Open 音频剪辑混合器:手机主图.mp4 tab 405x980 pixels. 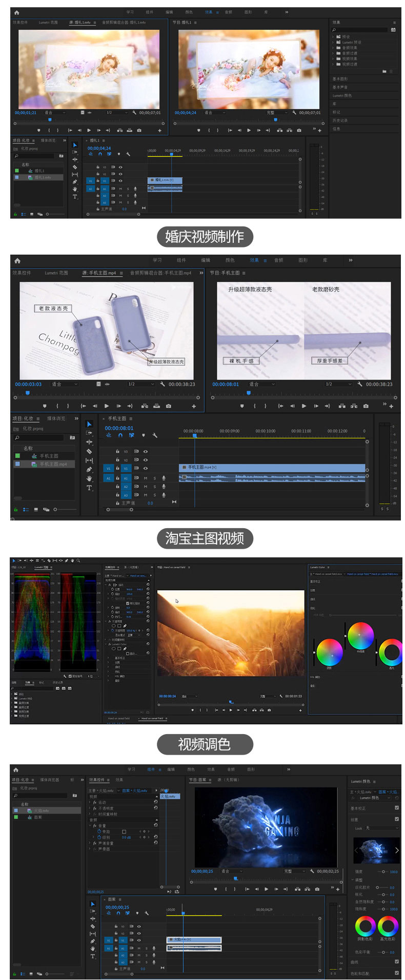pyautogui.click(x=161, y=273)
